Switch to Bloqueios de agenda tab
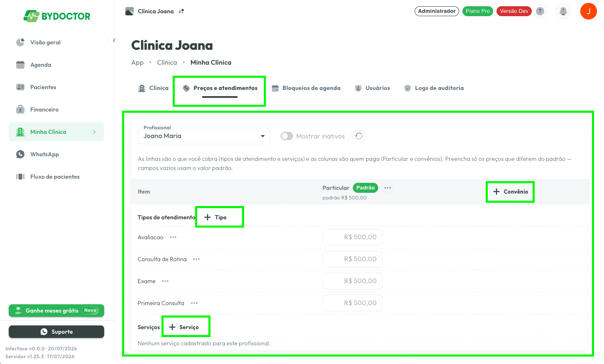Screen dimensions: 604x364 point(306,88)
